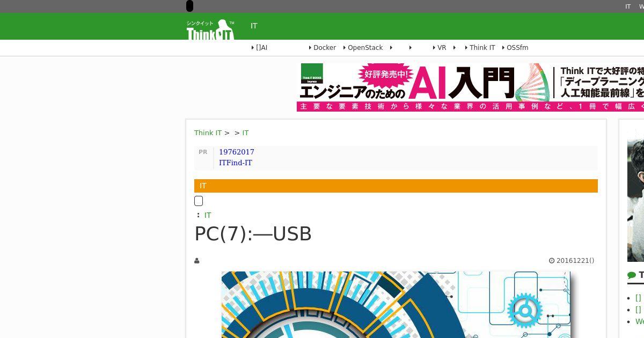Select OpenStack in the navigation bar
The width and height of the screenshot is (644, 338).
coord(365,48)
